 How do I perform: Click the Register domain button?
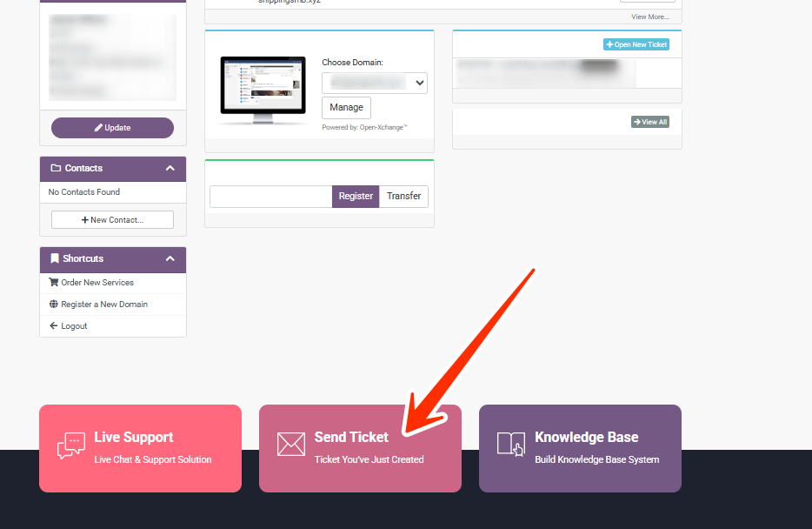coord(356,197)
